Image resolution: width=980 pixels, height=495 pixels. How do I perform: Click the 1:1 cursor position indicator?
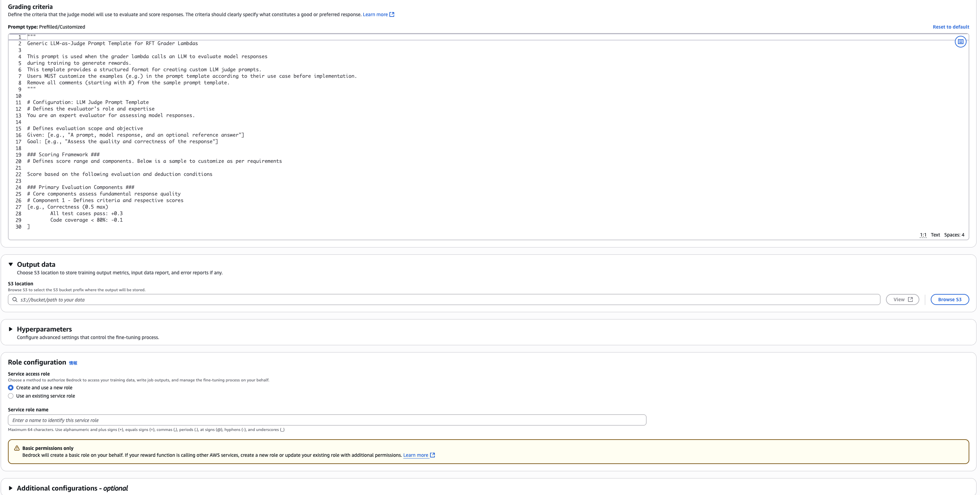923,235
